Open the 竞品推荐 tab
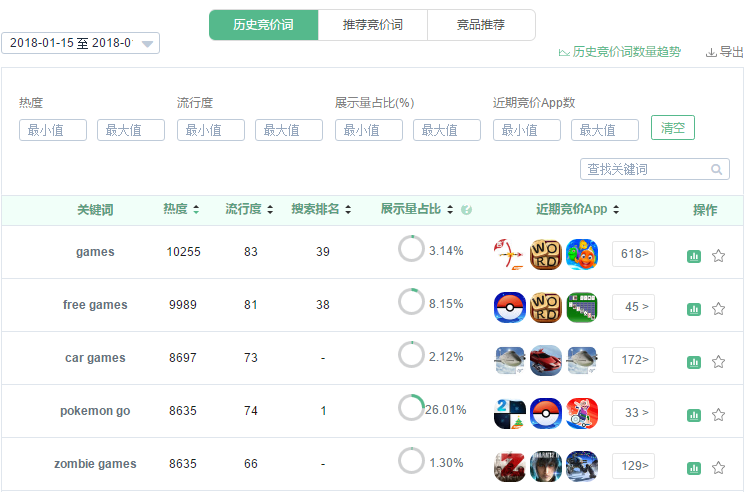 (x=481, y=25)
